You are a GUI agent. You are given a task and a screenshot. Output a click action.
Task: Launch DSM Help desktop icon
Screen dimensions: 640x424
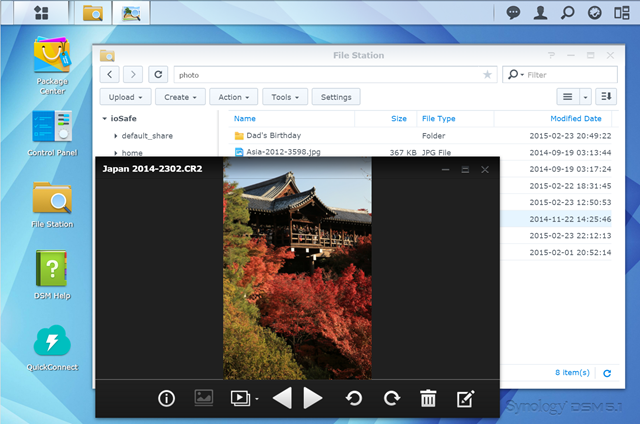[x=51, y=274]
